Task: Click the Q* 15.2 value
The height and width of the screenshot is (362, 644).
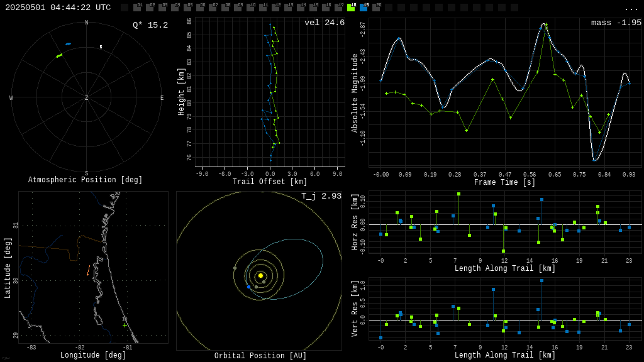Action: click(x=150, y=25)
